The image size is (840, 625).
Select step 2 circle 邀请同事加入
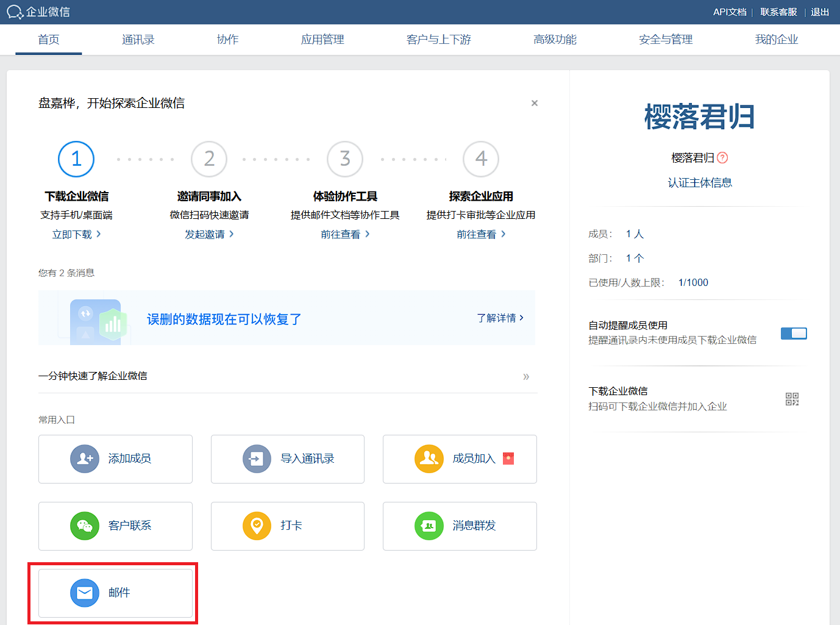pos(209,159)
